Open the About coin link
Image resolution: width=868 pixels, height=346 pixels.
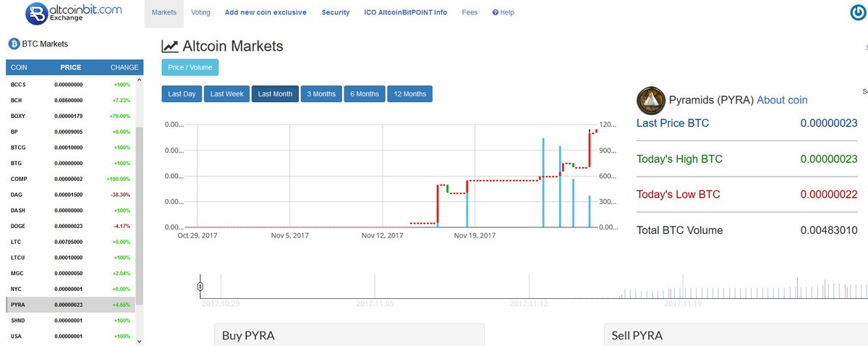(x=782, y=100)
